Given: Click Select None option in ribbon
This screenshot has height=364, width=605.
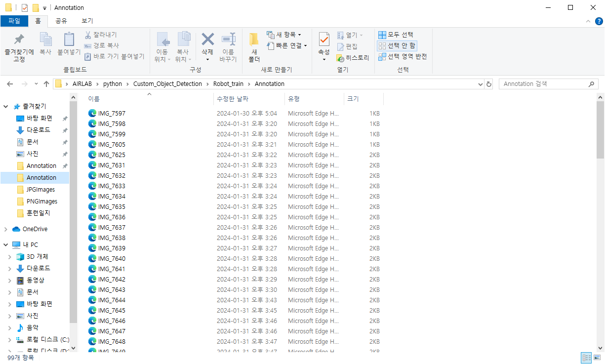Looking at the screenshot, I should [x=397, y=45].
